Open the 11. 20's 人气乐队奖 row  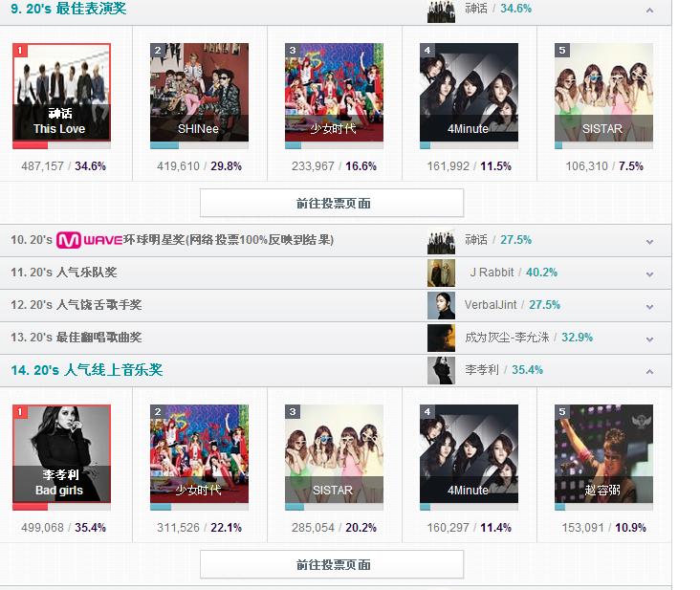(x=336, y=273)
